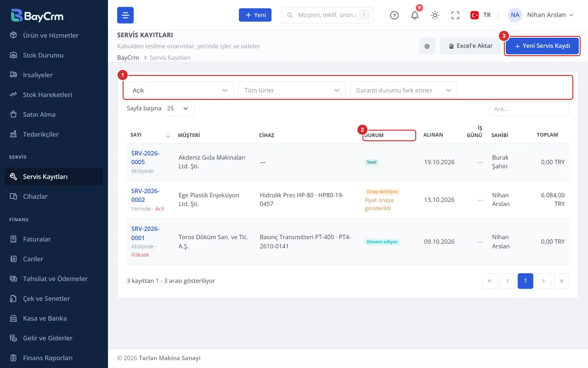This screenshot has width=588, height=368.
Task: Toggle fullscreen mode icon
Action: coord(455,15)
